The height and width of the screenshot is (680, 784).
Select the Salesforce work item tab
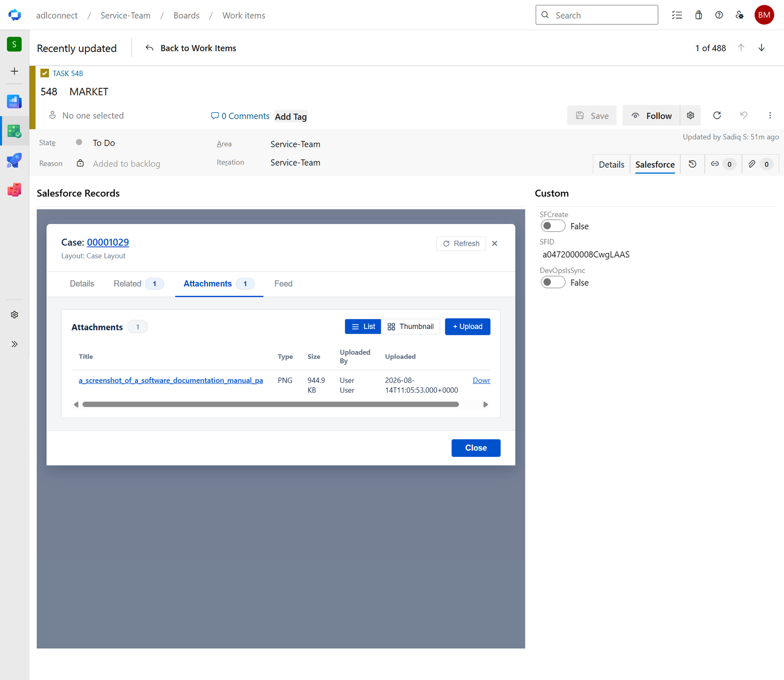point(655,164)
